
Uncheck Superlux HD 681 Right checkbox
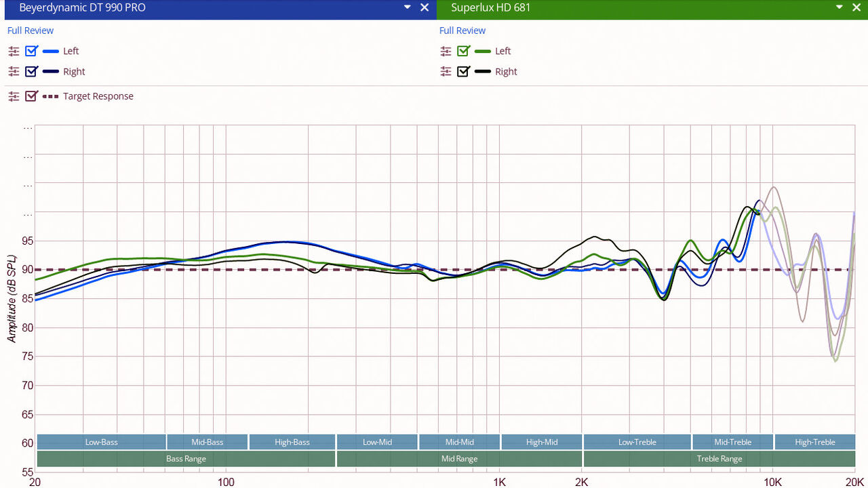[463, 71]
